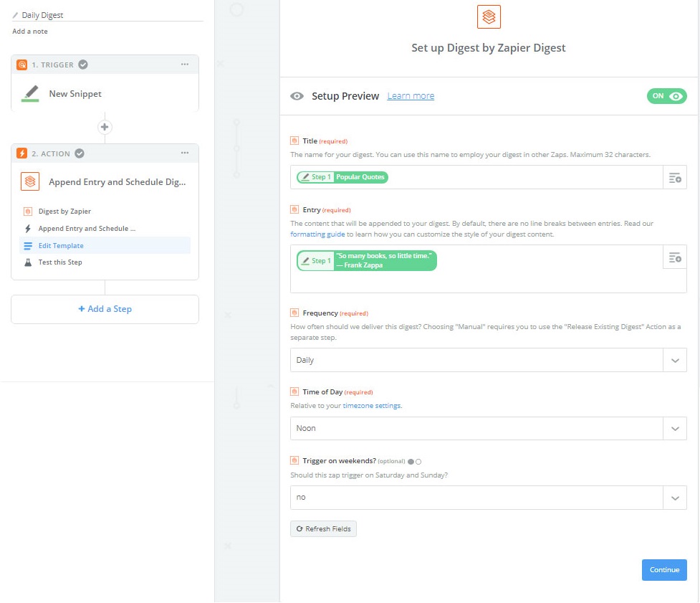
Task: Click the Digest logo above the setup heading
Action: point(489,17)
